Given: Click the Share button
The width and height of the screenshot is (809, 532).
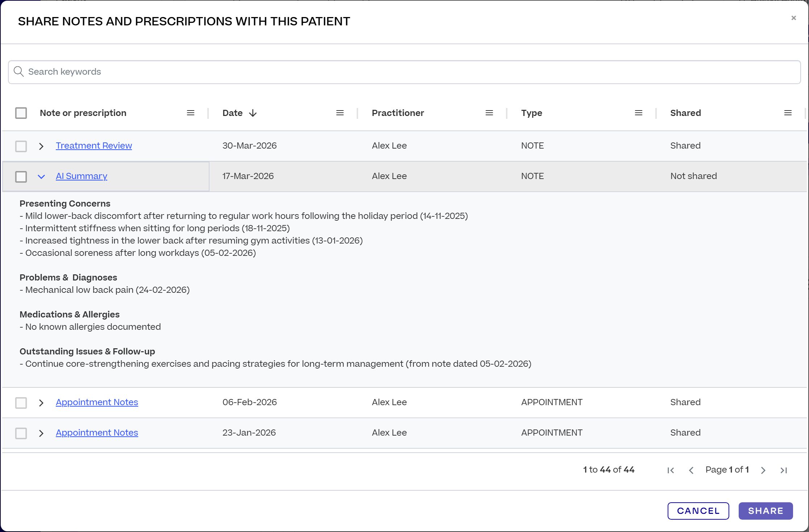Looking at the screenshot, I should [x=766, y=511].
